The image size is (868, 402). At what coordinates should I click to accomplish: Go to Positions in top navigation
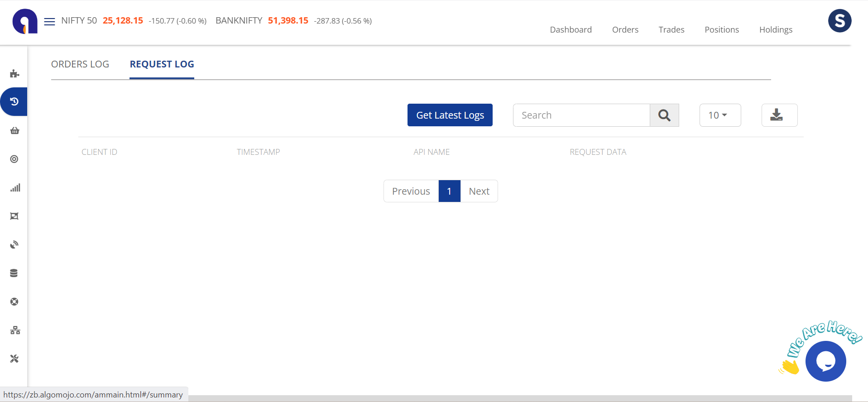click(x=721, y=29)
